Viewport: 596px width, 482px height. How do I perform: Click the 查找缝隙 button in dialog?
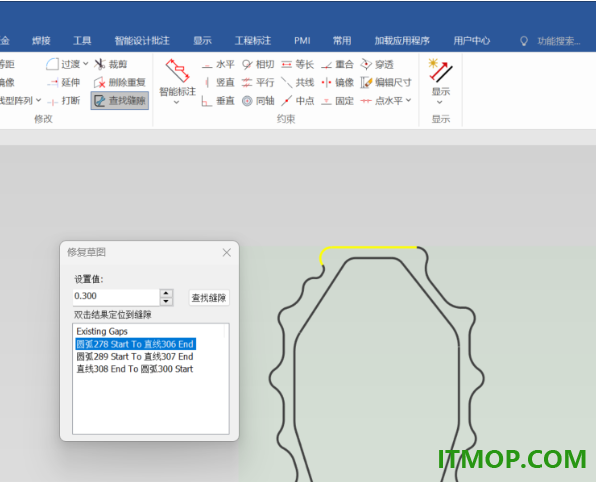pyautogui.click(x=209, y=297)
